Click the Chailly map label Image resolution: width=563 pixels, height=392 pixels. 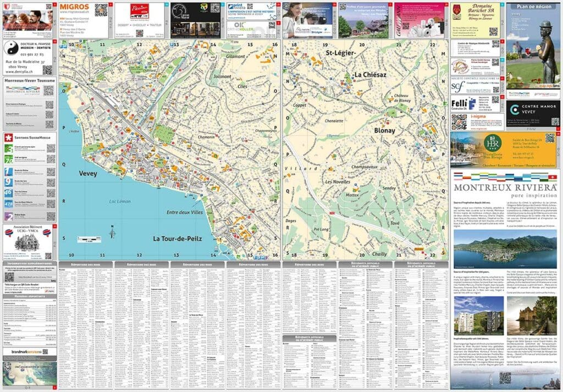(379, 254)
